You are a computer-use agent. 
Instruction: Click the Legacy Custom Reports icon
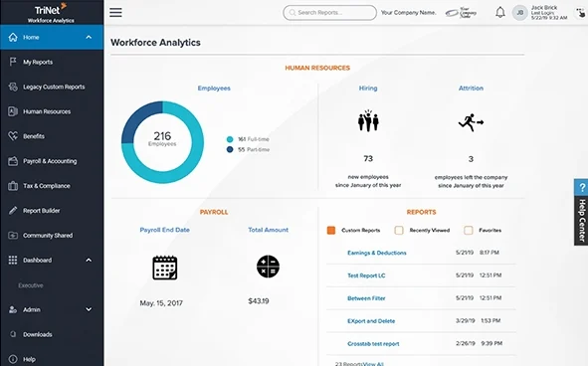pyautogui.click(x=13, y=87)
